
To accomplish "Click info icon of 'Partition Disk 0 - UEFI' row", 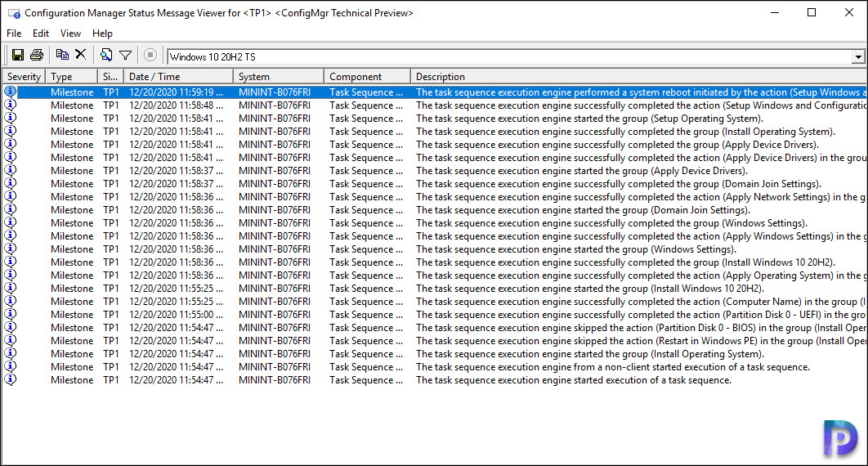I will (x=11, y=315).
